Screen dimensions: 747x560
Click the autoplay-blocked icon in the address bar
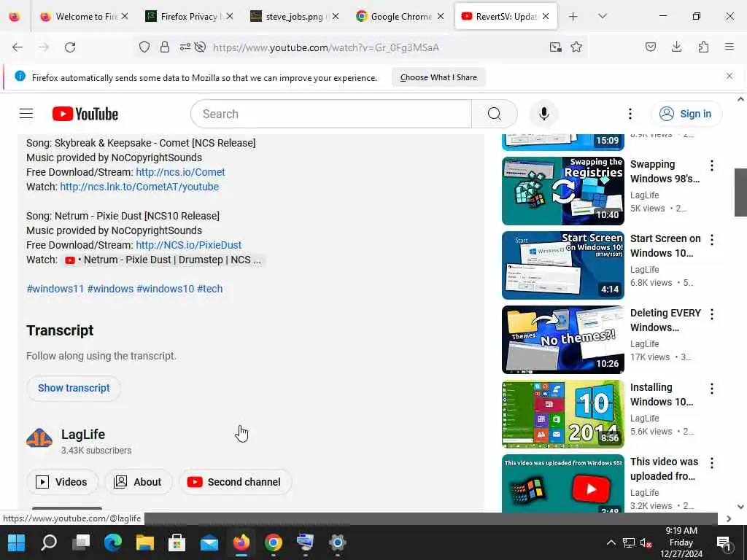200,47
